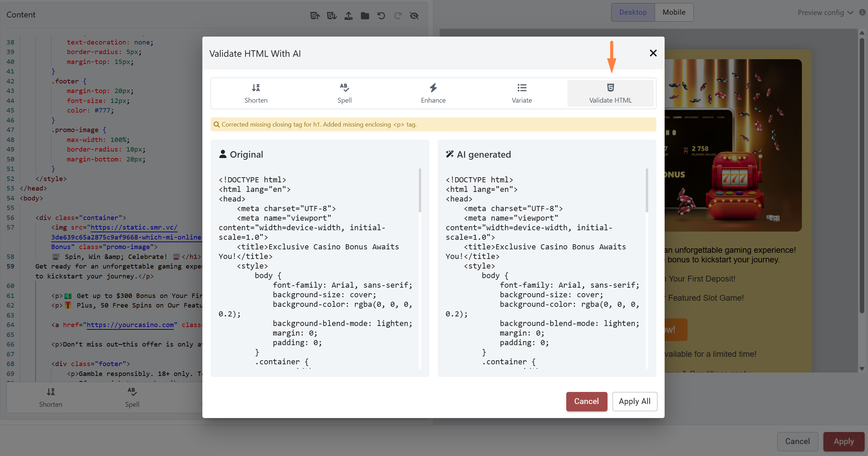Switch preview to Desktop mode
Screen dimensions: 868x456
pyautogui.click(x=633, y=12)
